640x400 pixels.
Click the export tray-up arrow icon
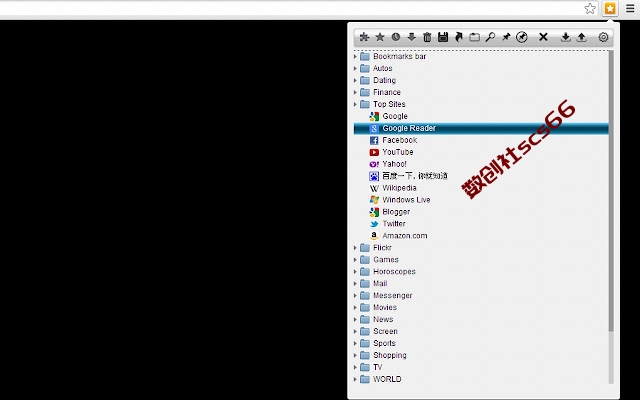[x=582, y=37]
